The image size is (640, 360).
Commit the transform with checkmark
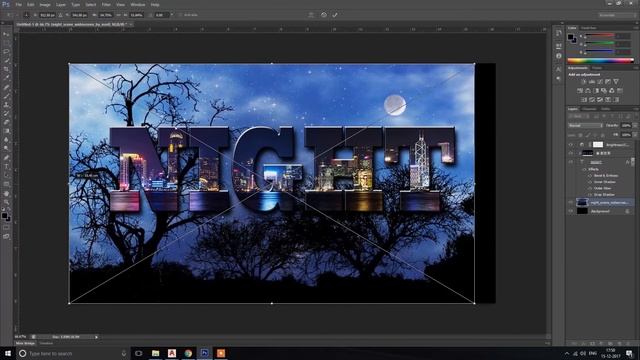335,15
